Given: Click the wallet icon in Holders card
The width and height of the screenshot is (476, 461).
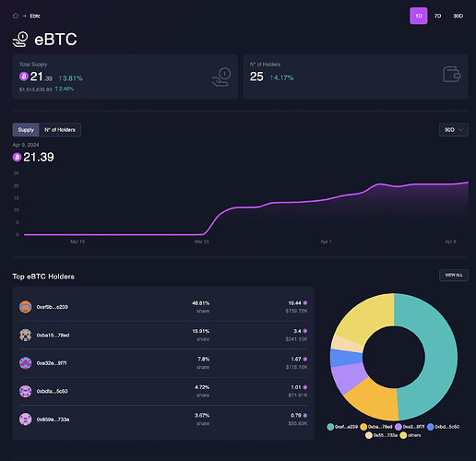Looking at the screenshot, I should (451, 75).
